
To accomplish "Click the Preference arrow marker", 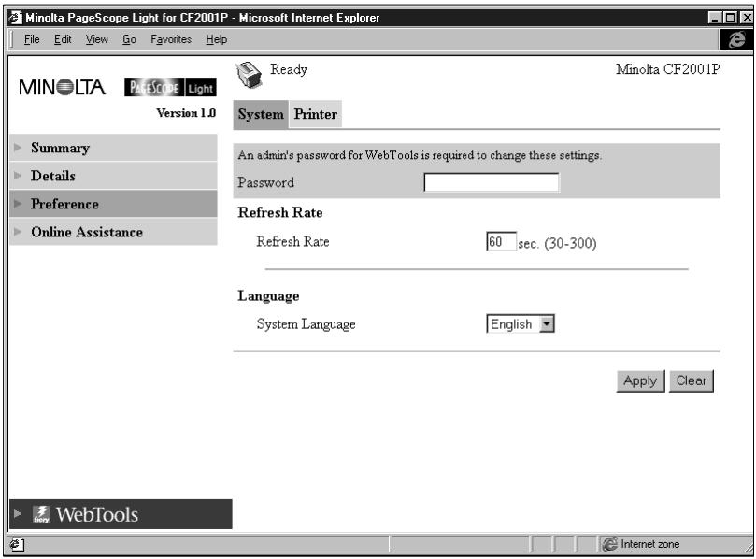I will [18, 203].
